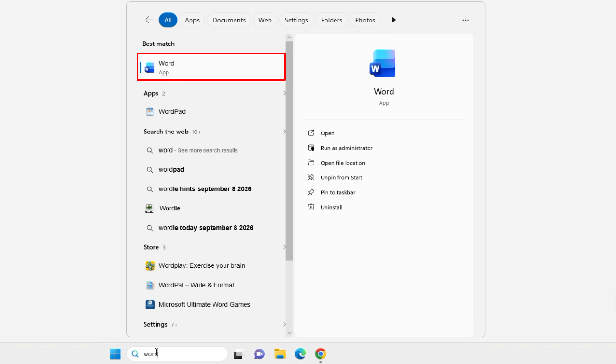Launch Google Chrome from the taskbar
Screen dimensions: 616x364
[321, 354]
